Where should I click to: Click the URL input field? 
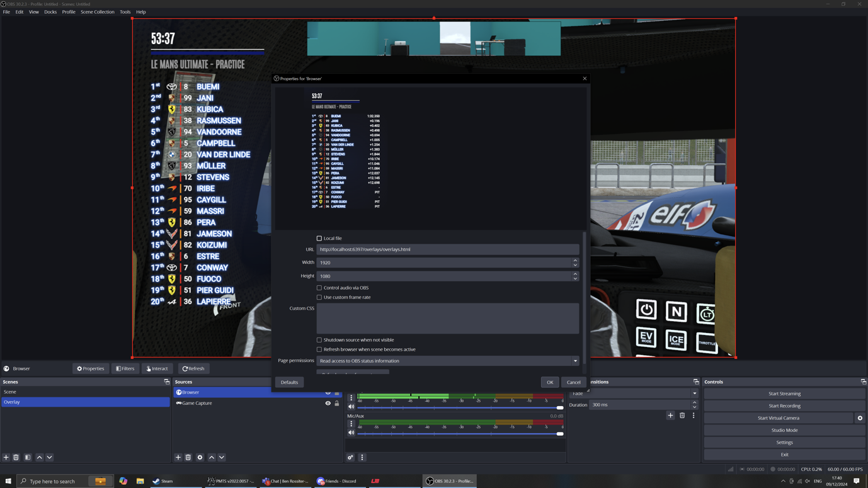[x=448, y=249]
